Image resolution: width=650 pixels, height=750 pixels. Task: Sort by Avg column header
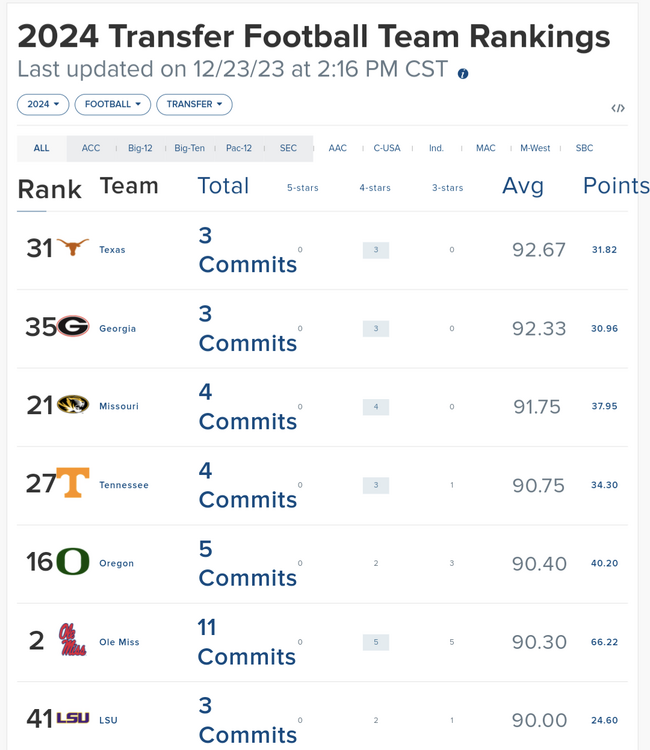(522, 186)
